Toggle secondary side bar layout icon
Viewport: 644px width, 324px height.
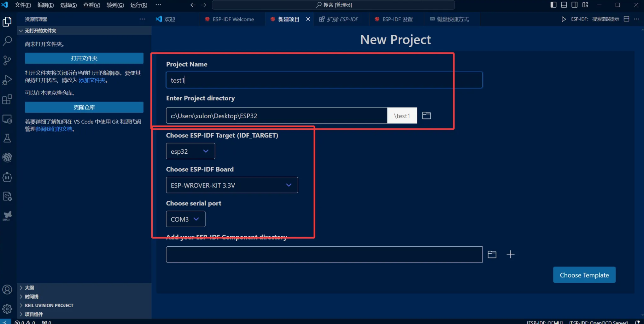575,5
